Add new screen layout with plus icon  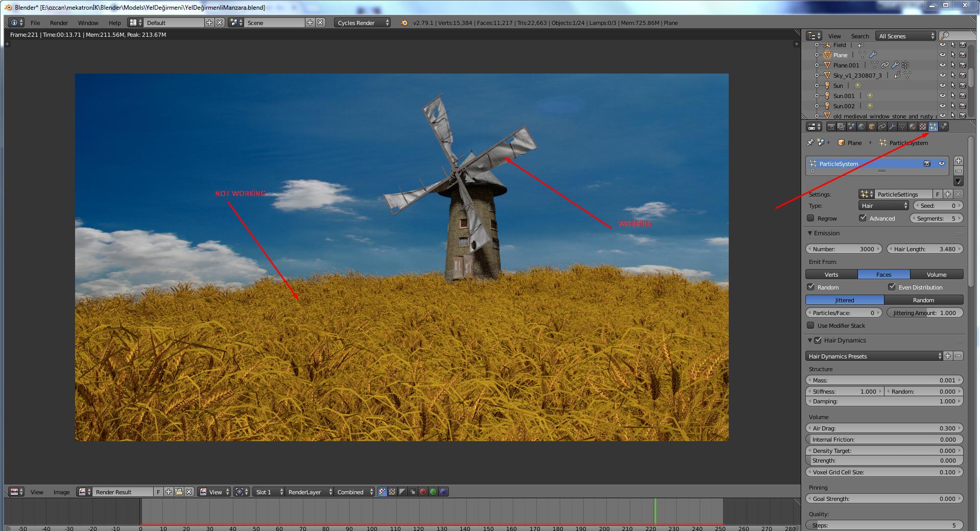pyautogui.click(x=209, y=22)
